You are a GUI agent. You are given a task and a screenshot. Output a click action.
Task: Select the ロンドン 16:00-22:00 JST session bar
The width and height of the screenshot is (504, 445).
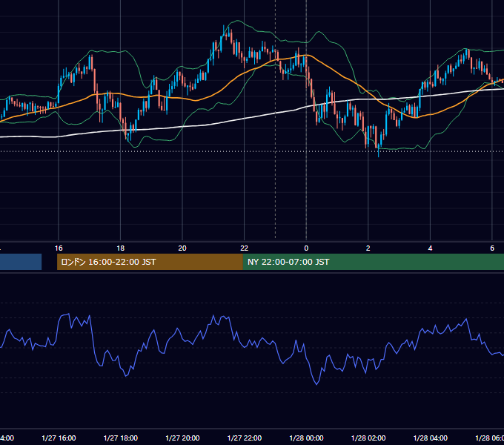click(150, 262)
